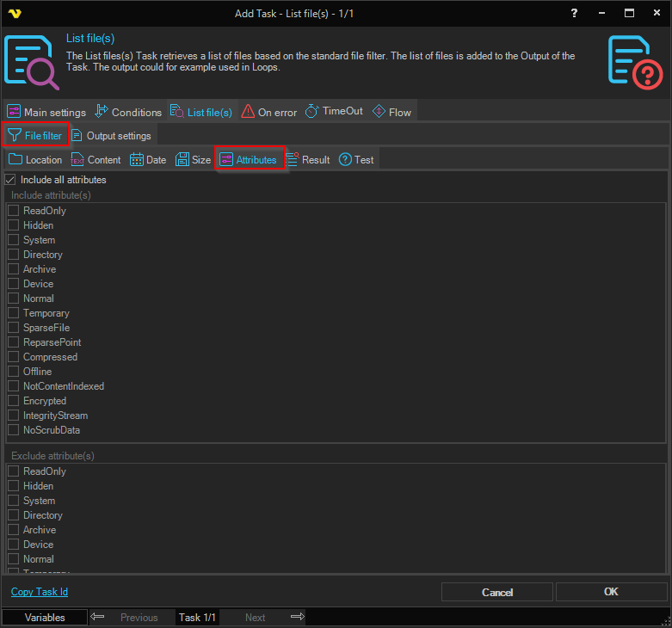Open the Flow tab
The image size is (672, 628).
pos(391,112)
